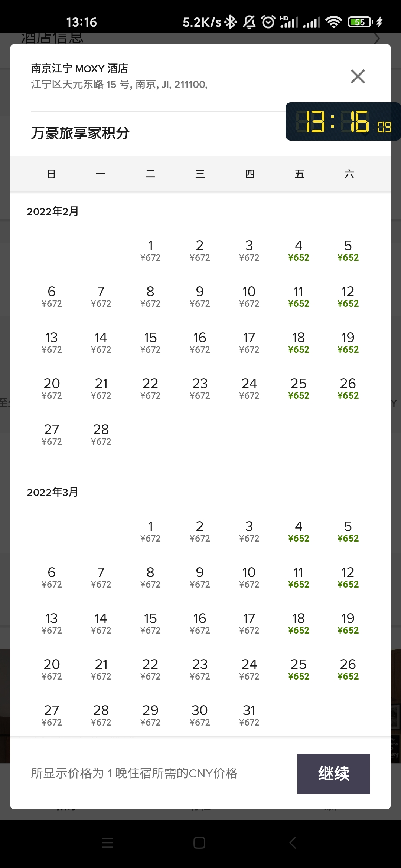Pick March 31 date cell
Viewport: 401px width, 868px height.
[x=249, y=715]
